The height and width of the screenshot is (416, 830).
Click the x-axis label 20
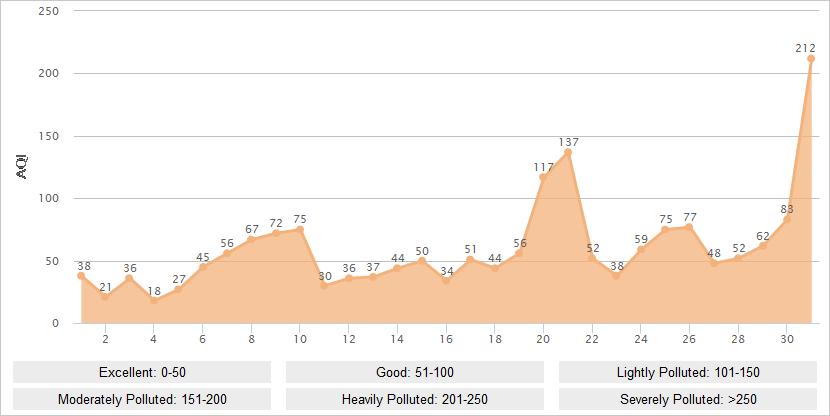coord(543,339)
